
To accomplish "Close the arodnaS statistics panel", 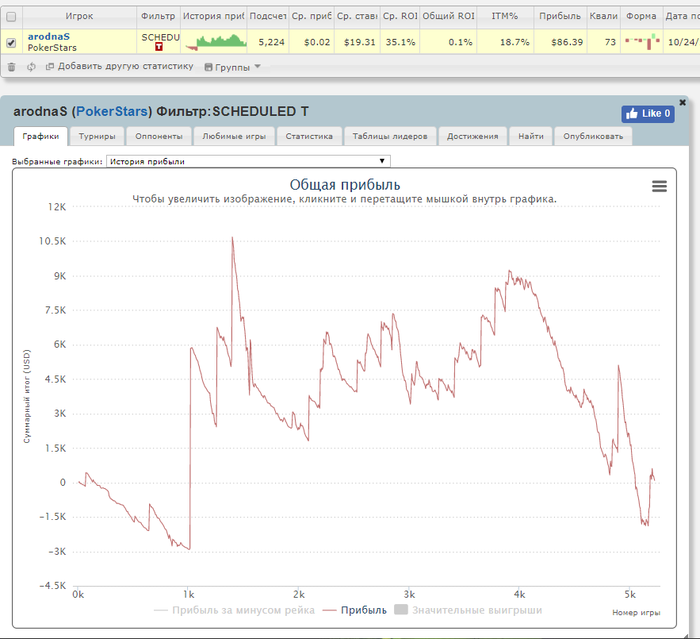I will point(682,102).
